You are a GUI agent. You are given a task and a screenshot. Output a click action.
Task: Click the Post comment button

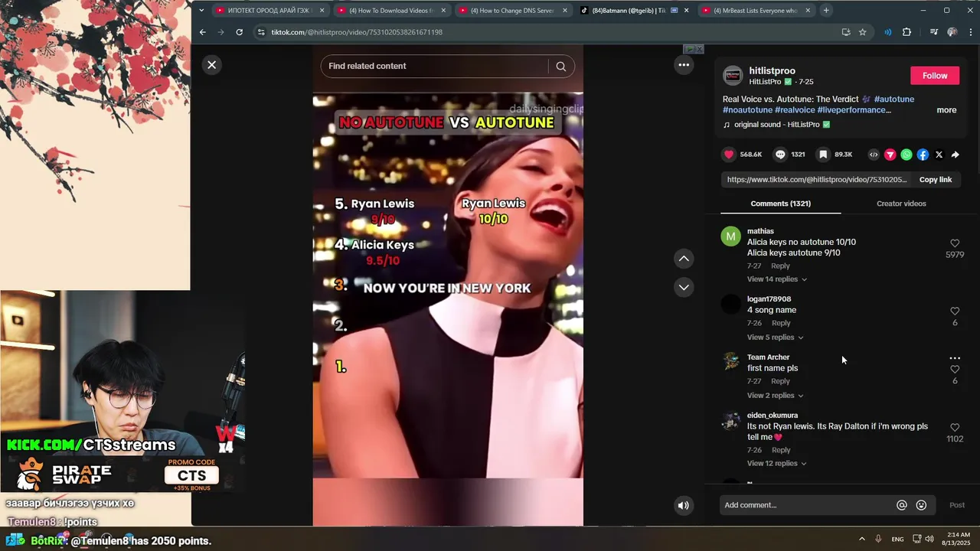coord(957,505)
